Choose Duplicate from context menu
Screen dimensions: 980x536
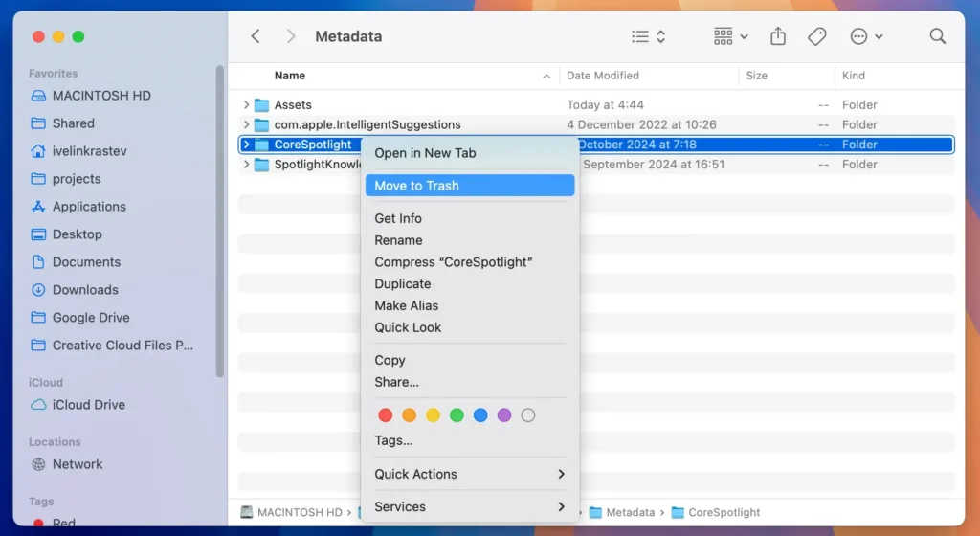click(x=470, y=284)
